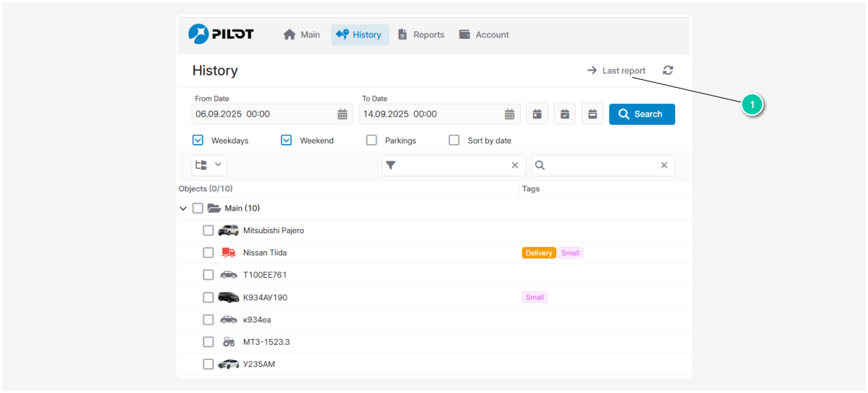Open the Account tab

[484, 35]
